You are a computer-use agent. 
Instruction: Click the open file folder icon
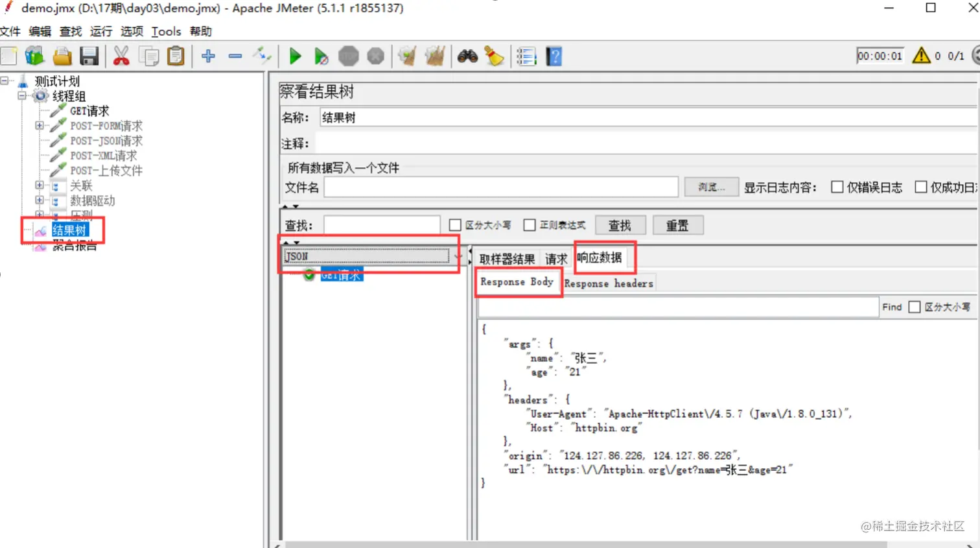(62, 56)
